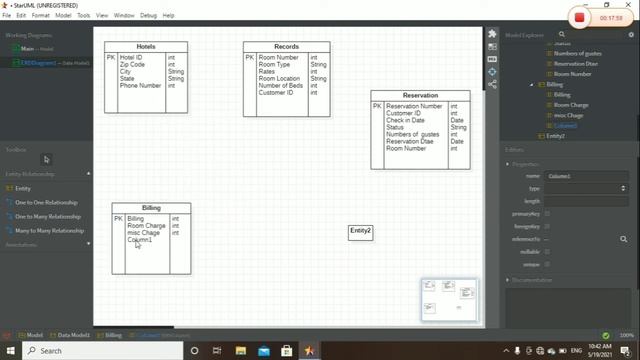Viewport: 640px width, 360px height.
Task: Open the View menu
Action: (x=102, y=16)
